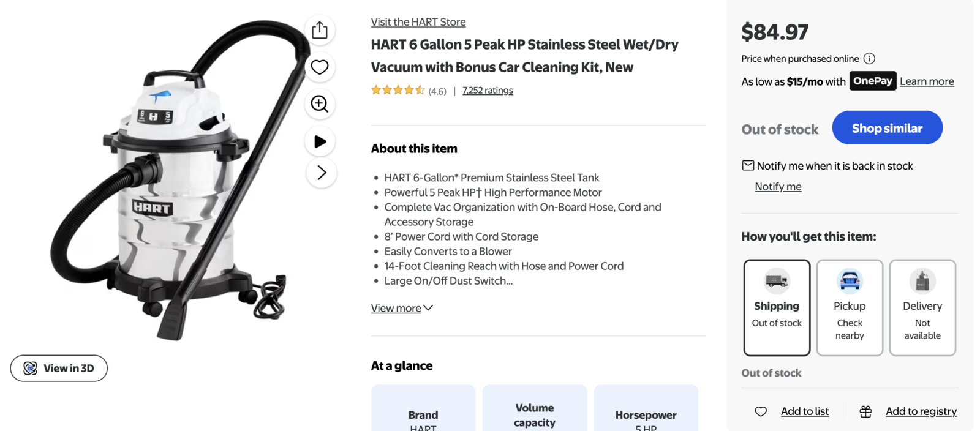
Task: Click the Add to list heart icon
Action: [x=761, y=411]
